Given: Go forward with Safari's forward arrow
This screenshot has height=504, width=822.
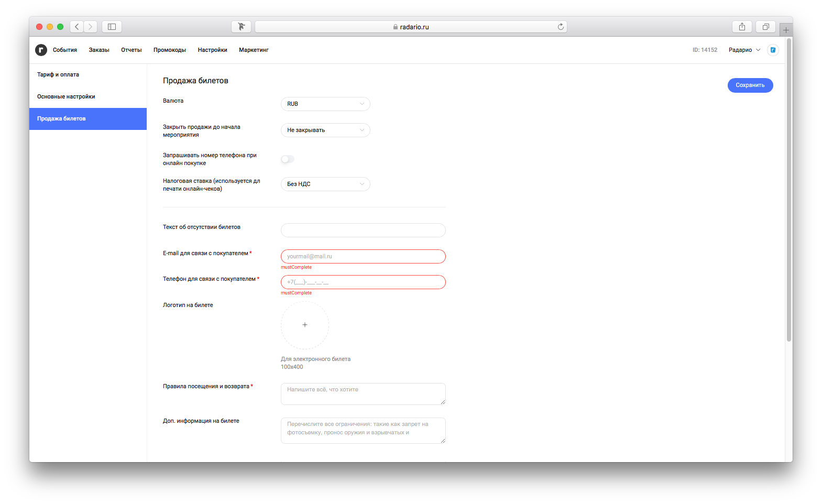Looking at the screenshot, I should click(91, 27).
